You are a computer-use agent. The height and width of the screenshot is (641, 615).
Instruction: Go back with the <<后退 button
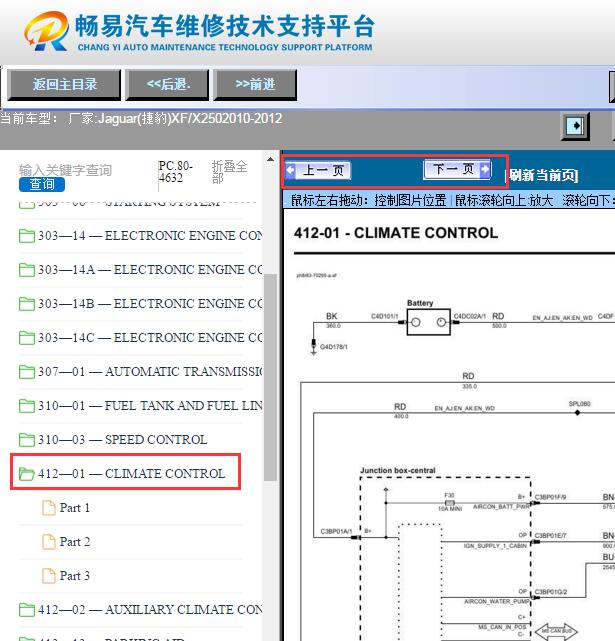click(x=167, y=85)
